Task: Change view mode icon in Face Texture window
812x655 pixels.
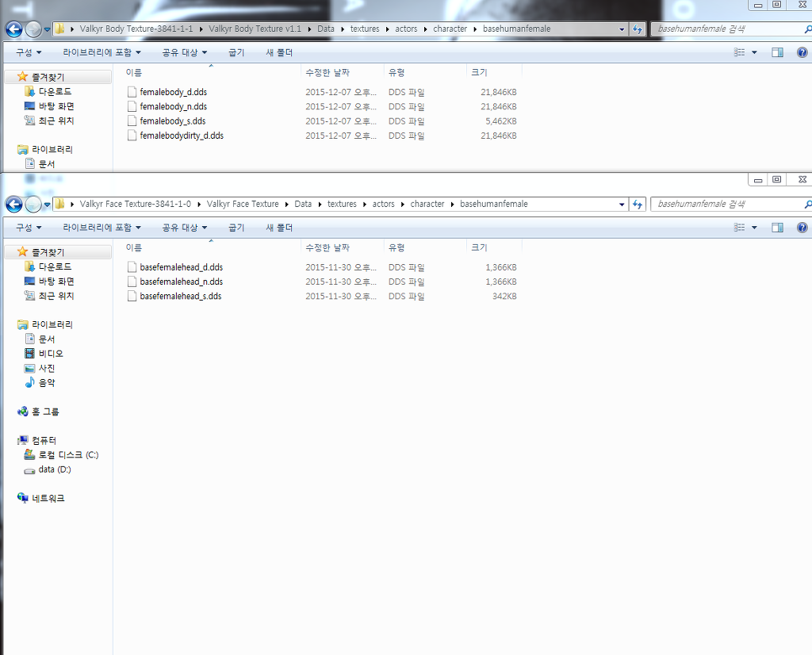Action: 740,228
